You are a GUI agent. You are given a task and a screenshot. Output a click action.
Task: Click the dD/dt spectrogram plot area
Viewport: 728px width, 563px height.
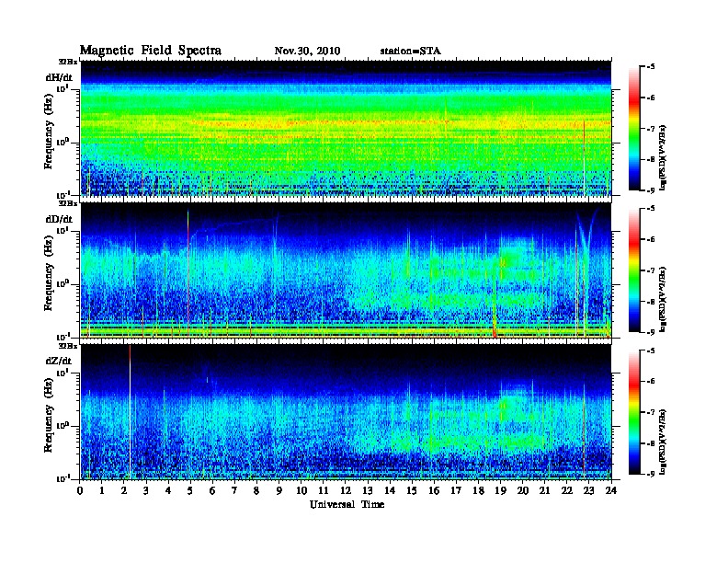346,270
